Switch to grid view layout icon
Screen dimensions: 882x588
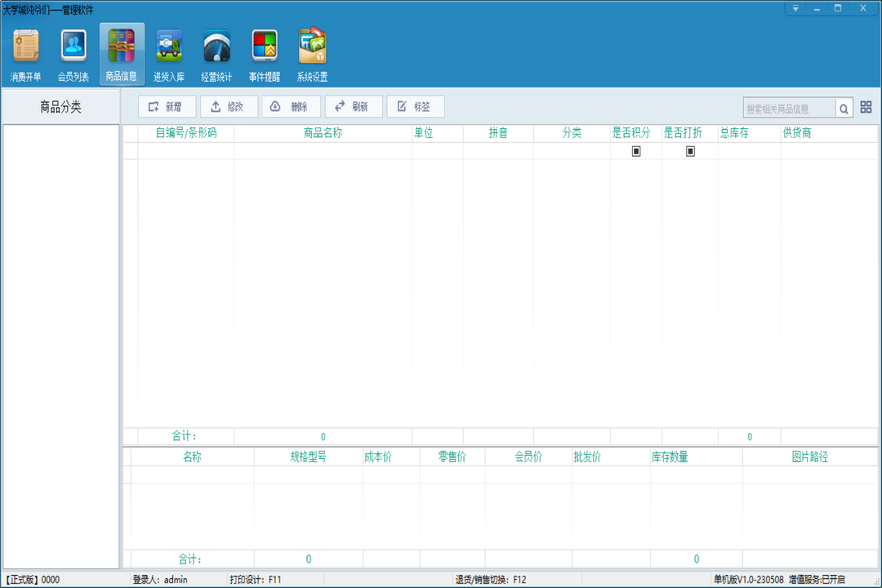pyautogui.click(x=866, y=107)
